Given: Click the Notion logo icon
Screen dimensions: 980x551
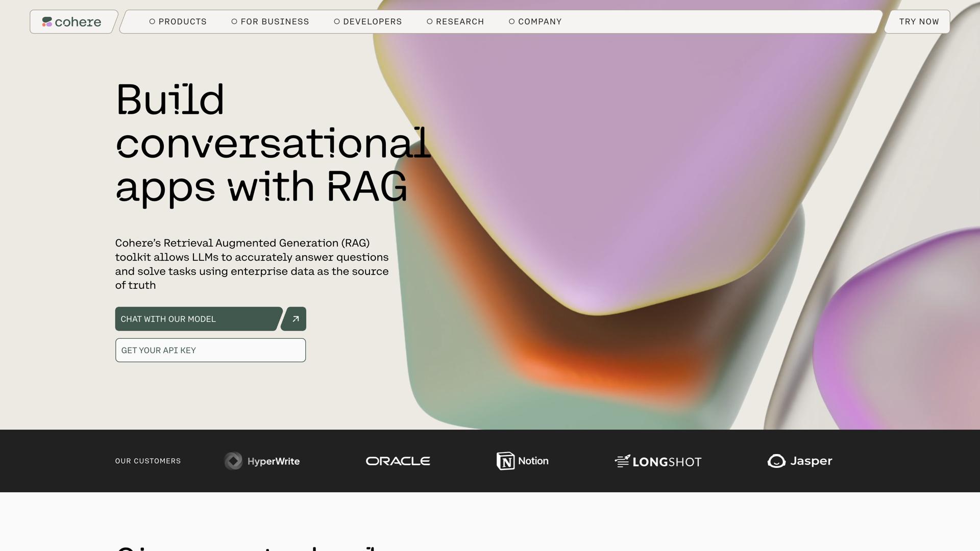Looking at the screenshot, I should click(x=505, y=461).
